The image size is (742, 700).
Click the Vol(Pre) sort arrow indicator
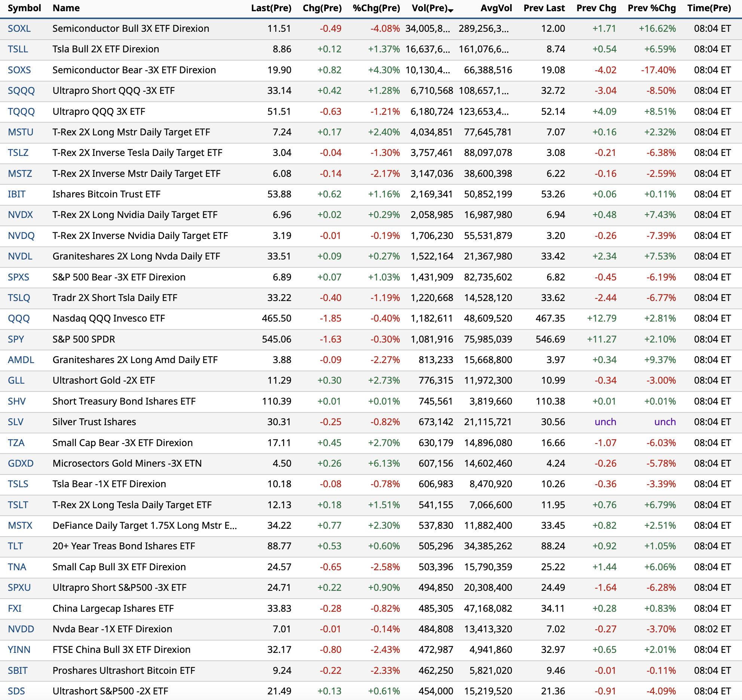point(451,10)
